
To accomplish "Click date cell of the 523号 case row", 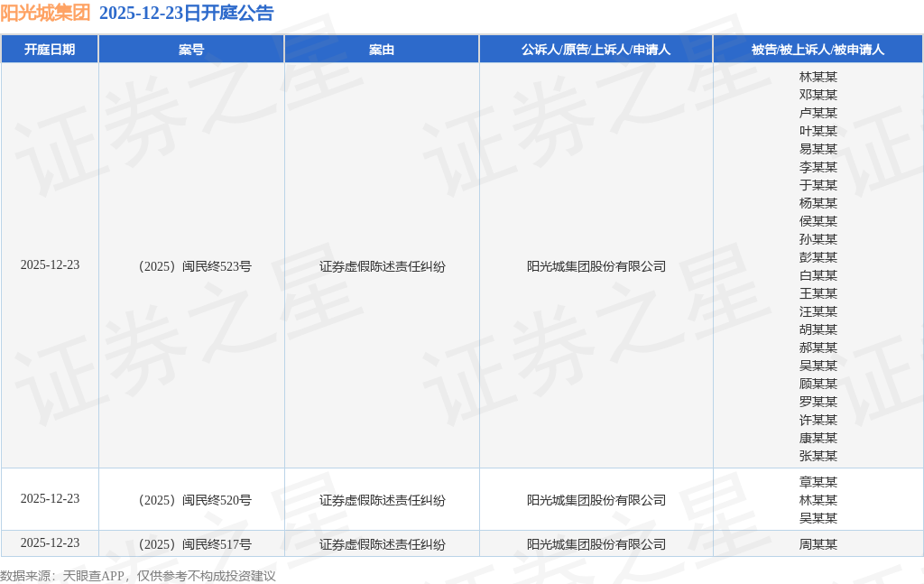I will 51,265.
